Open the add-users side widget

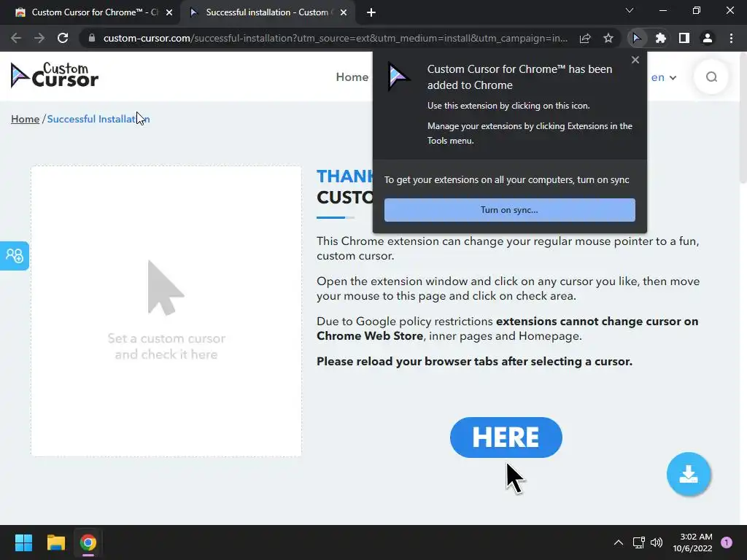[x=15, y=256]
